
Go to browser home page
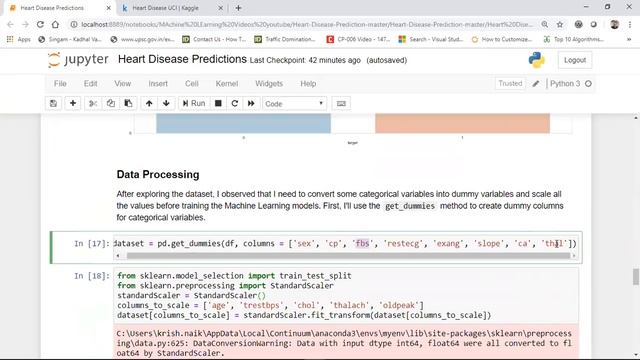(x=55, y=24)
